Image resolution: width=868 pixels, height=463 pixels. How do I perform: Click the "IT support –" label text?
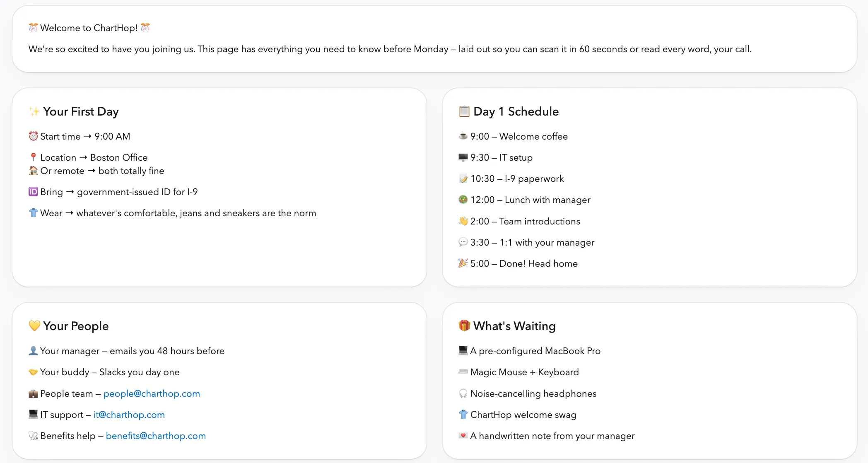(x=65, y=415)
